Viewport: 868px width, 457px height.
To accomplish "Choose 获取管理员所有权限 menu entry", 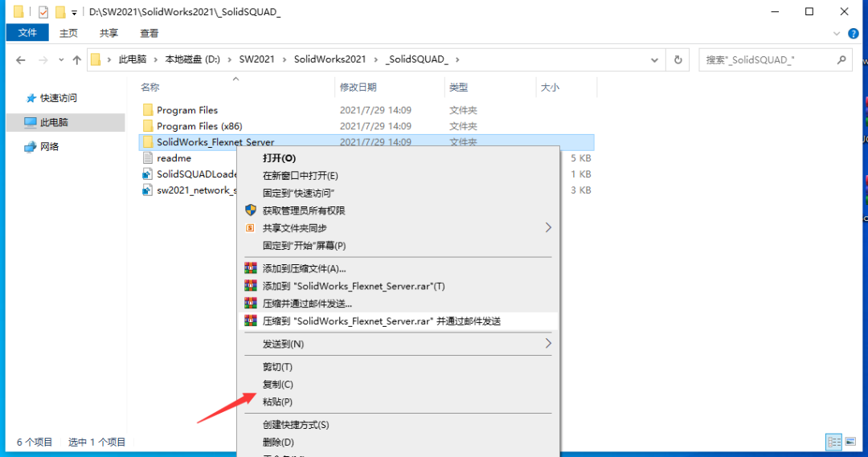I will (398, 210).
